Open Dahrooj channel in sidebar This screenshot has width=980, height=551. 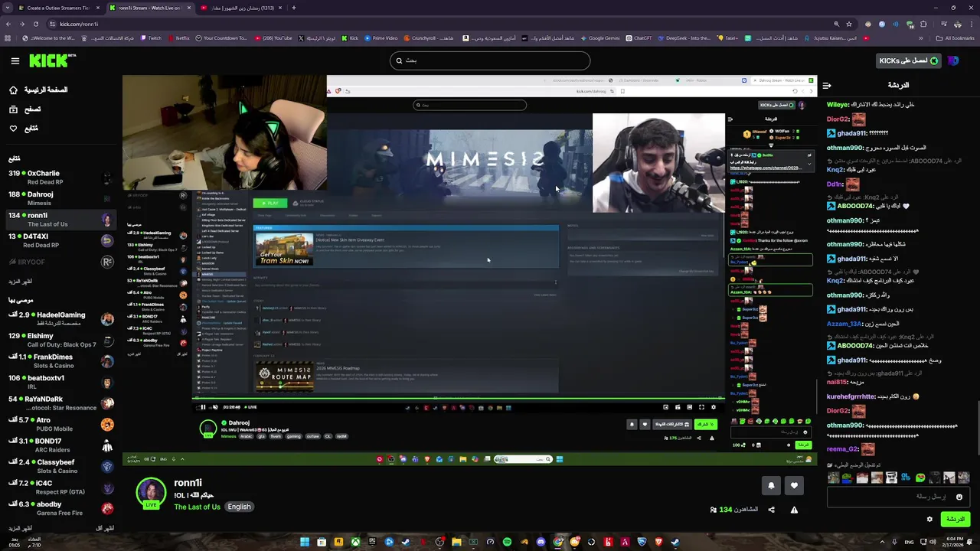click(x=60, y=198)
